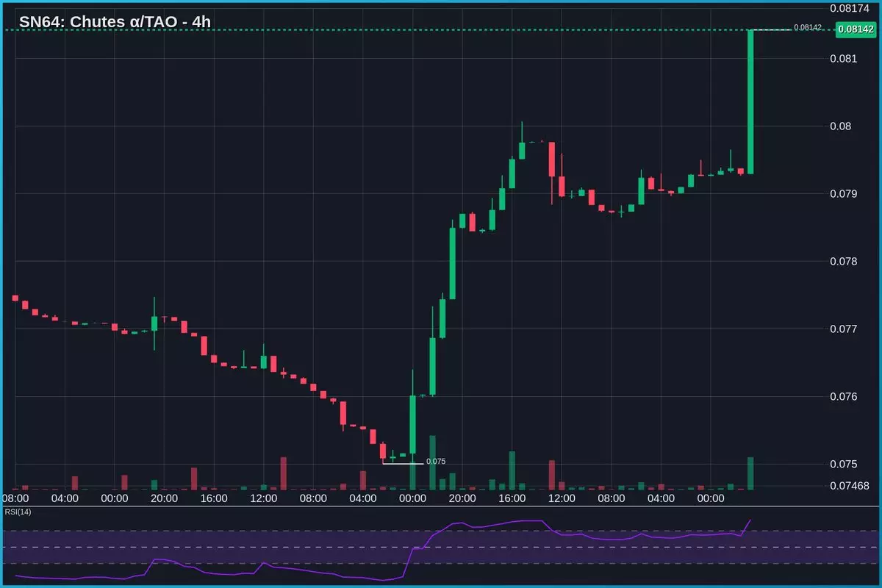This screenshot has width=882, height=588.
Task: Click the 0.076 price axis label
Action: tap(842, 396)
